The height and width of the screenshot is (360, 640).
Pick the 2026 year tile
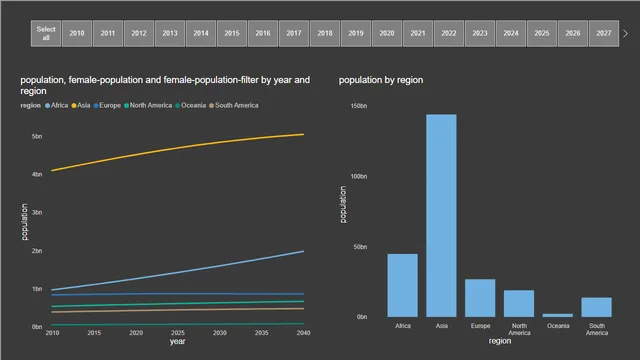tap(573, 33)
